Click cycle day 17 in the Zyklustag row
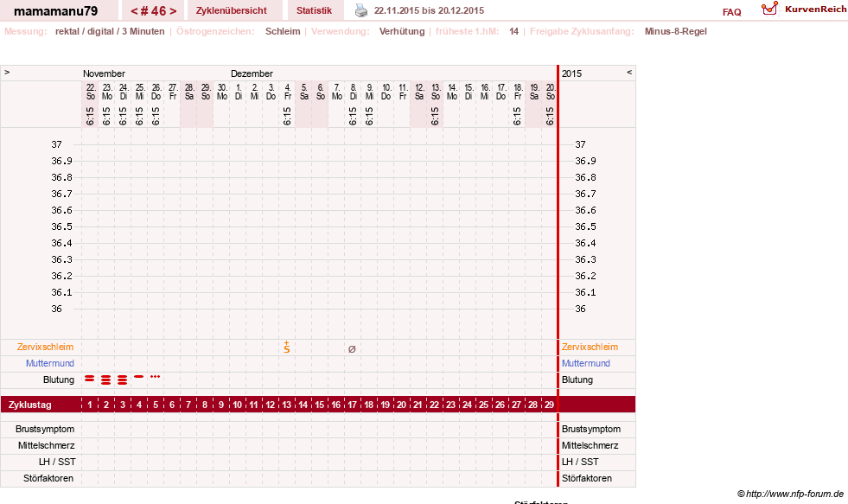The width and height of the screenshot is (848, 504). [352, 405]
